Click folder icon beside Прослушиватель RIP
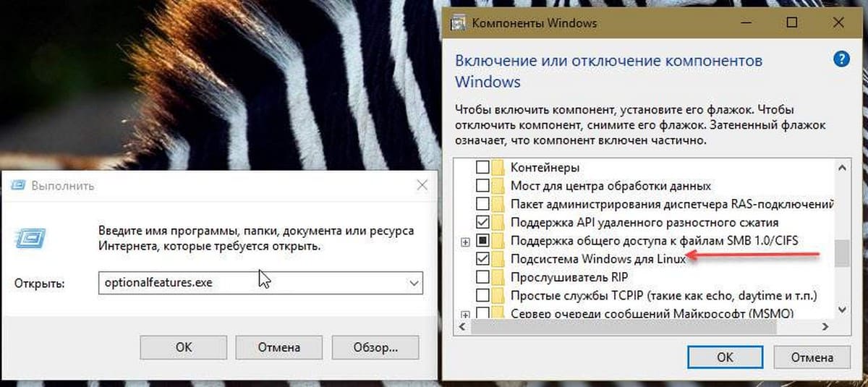The width and height of the screenshot is (868, 387). coord(499,277)
